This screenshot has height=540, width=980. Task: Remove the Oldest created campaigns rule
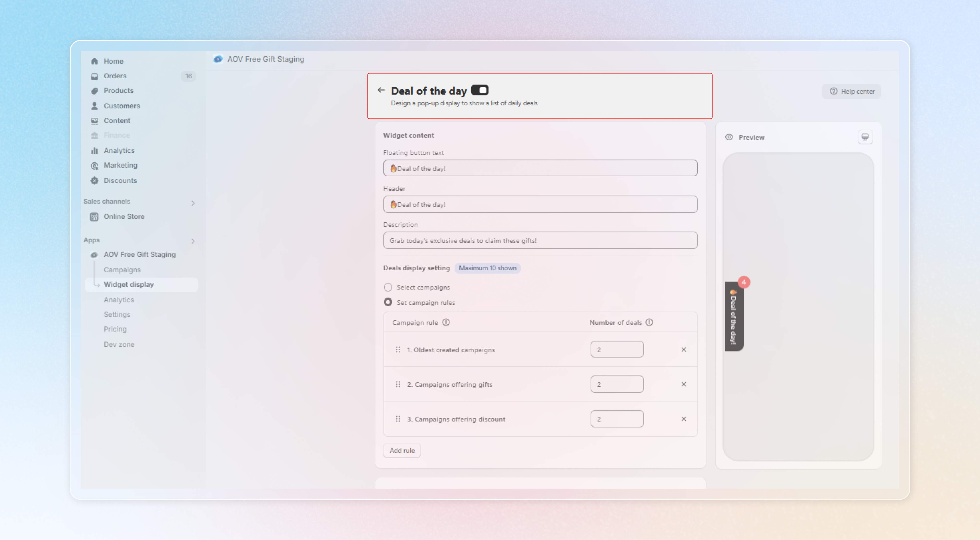tap(683, 349)
